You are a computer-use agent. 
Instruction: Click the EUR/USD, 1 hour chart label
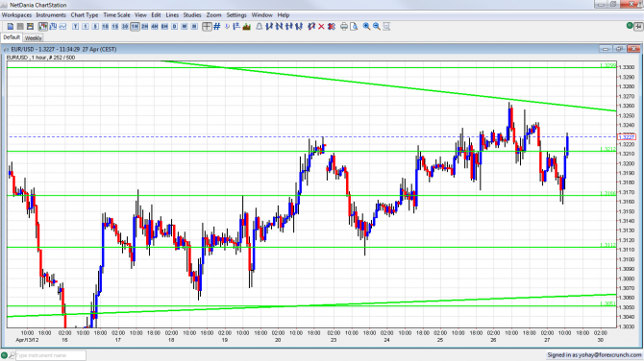coord(41,58)
